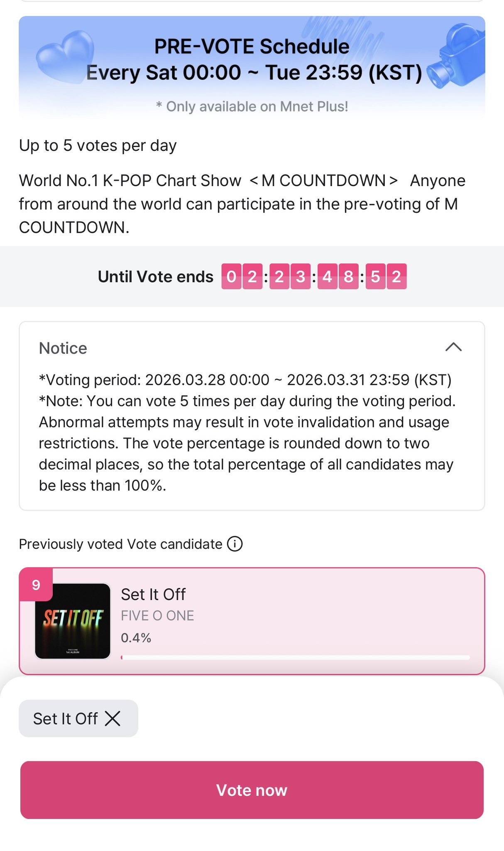504x851 pixels.
Task: Tap the rank 9 badge
Action: point(36,585)
